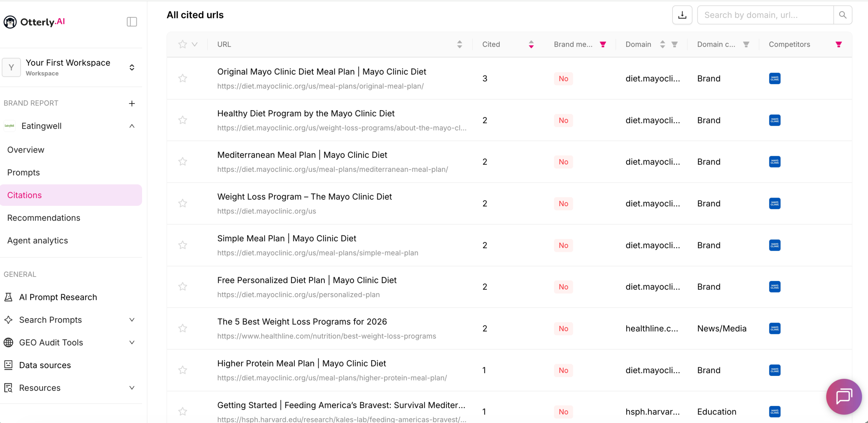Screen dimensions: 868x423
Task: Open the Data sources page
Action: (45, 365)
